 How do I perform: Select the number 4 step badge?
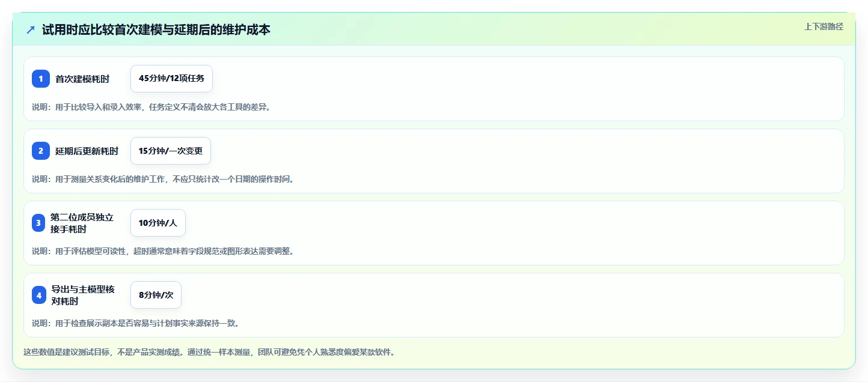tap(39, 295)
